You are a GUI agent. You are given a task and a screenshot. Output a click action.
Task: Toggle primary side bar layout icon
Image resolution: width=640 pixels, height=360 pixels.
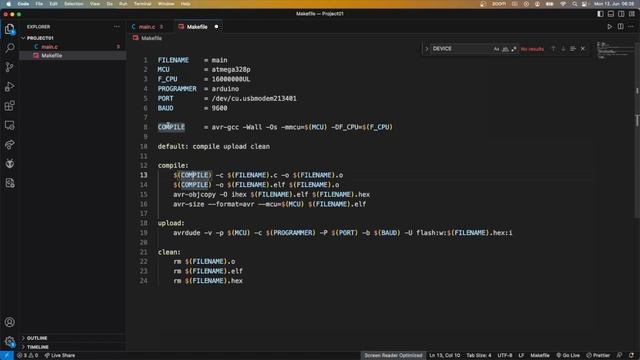coord(600,13)
